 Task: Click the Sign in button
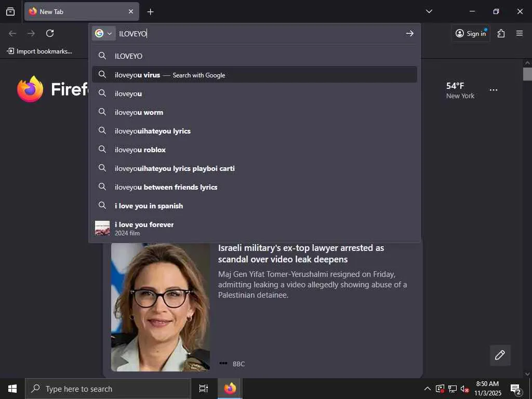pyautogui.click(x=471, y=33)
